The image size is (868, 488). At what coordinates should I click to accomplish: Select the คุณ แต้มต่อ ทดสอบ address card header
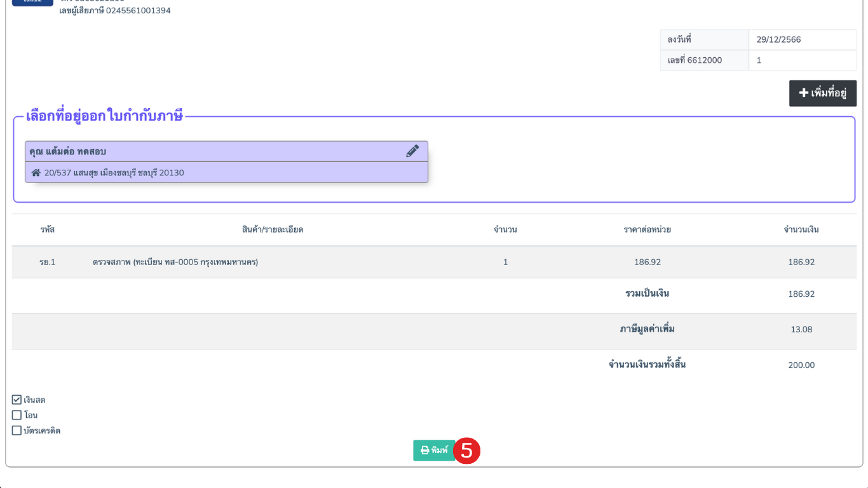click(226, 151)
